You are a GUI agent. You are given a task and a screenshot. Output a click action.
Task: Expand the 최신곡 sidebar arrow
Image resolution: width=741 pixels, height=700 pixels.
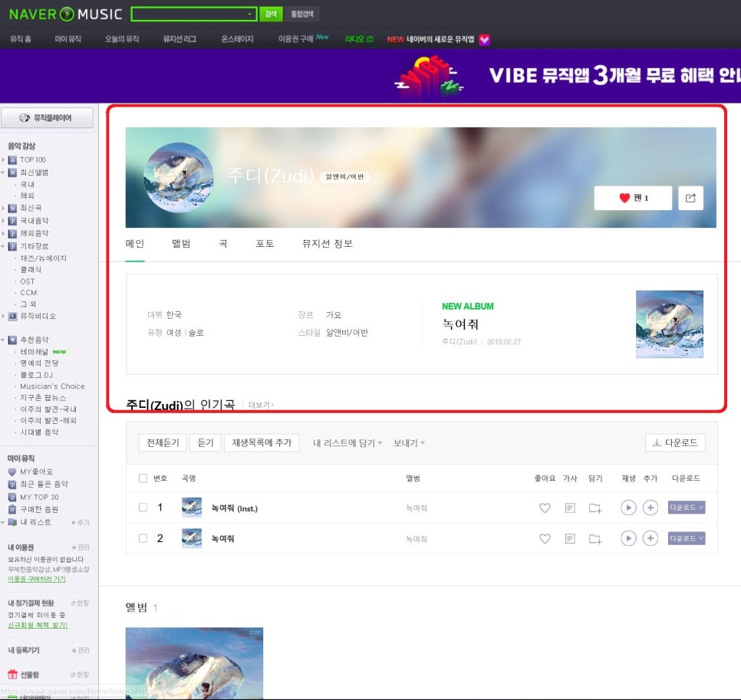tap(3, 208)
